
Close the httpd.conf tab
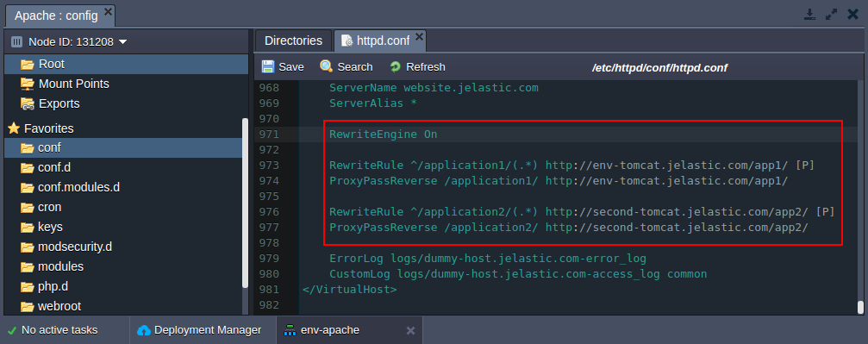[419, 36]
